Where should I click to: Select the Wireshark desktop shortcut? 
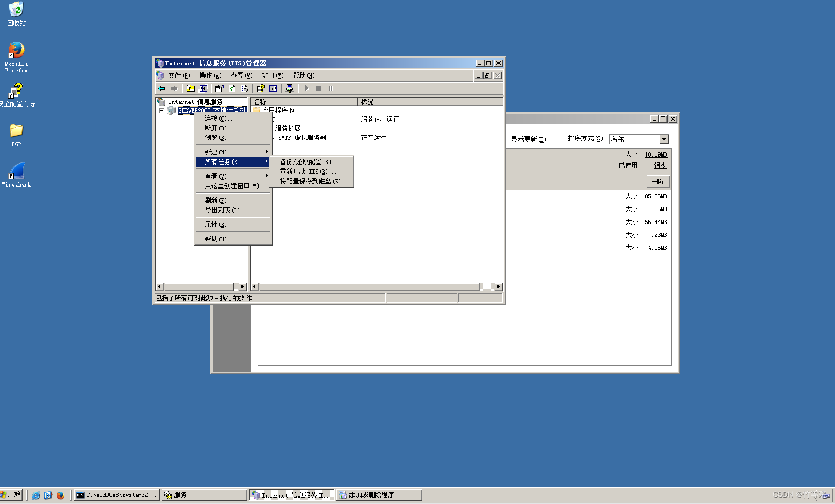pos(16,175)
